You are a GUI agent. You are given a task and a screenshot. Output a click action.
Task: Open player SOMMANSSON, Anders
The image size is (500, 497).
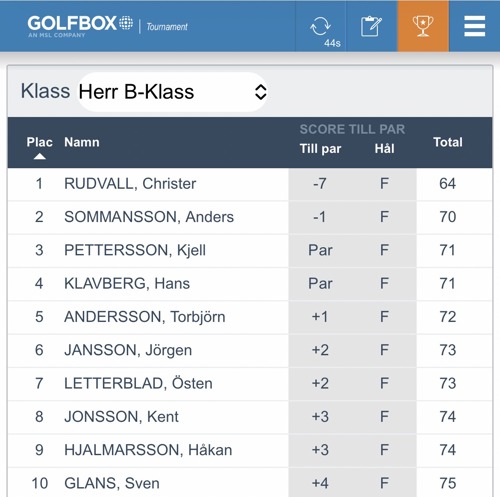[149, 217]
